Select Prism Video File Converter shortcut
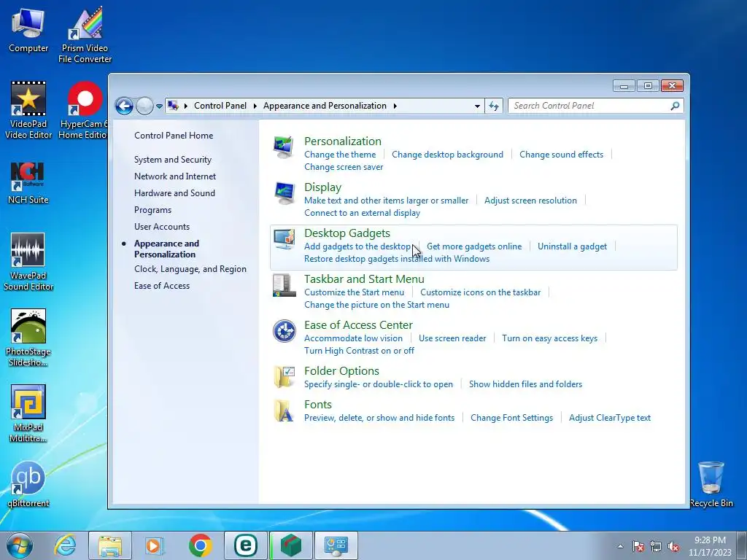This screenshot has width=747, height=560. (x=85, y=35)
